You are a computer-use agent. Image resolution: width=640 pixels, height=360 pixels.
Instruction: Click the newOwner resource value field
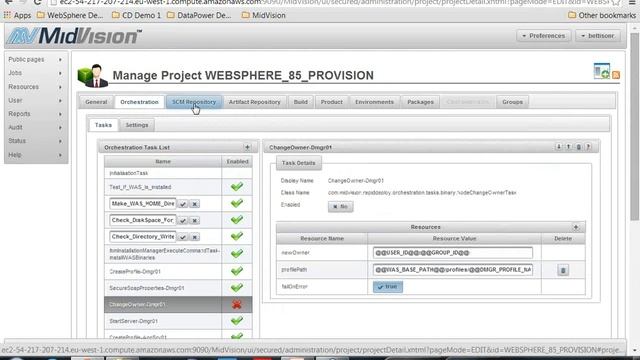pos(453,253)
